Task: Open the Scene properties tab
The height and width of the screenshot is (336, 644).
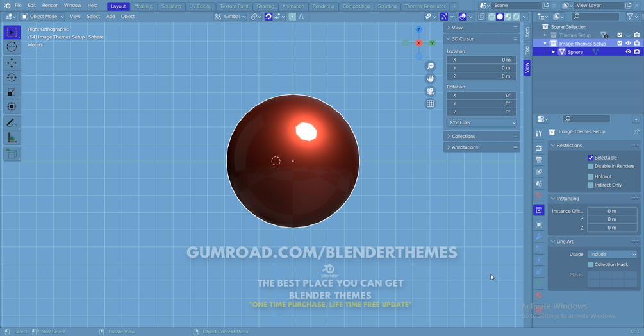Action: click(x=539, y=183)
